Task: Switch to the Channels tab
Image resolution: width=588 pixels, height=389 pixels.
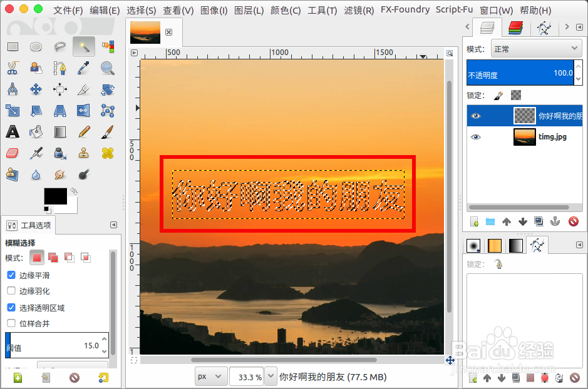Action: [x=515, y=28]
